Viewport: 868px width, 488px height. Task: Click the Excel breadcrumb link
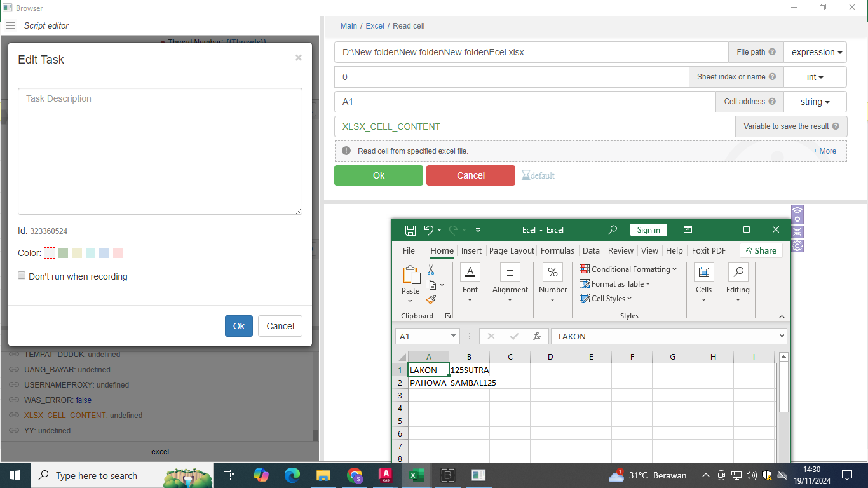[375, 26]
